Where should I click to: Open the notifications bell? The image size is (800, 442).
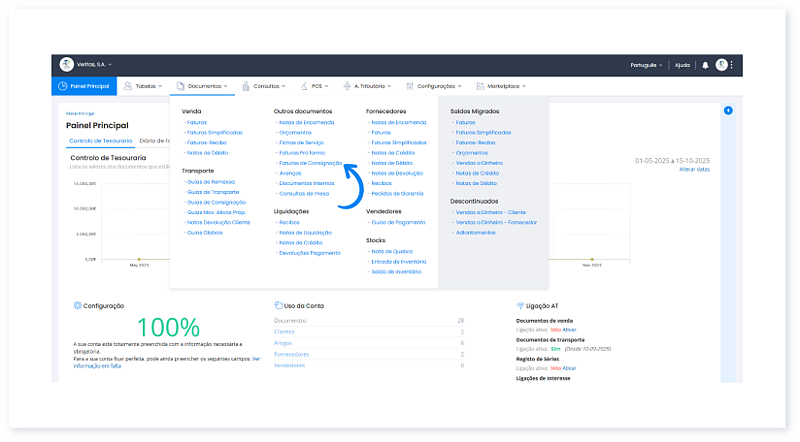click(705, 65)
